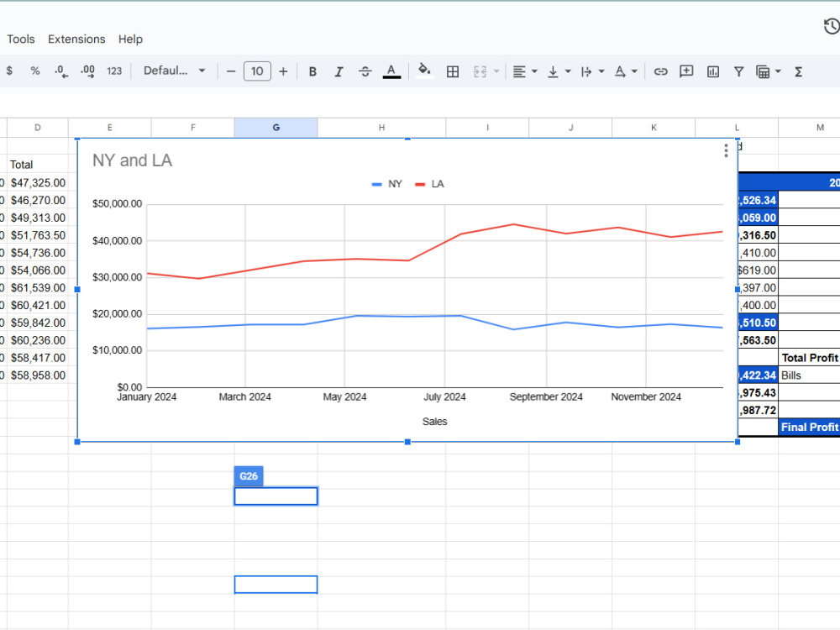Increase font size with plus button
Image resolution: width=840 pixels, height=630 pixels.
(x=283, y=71)
